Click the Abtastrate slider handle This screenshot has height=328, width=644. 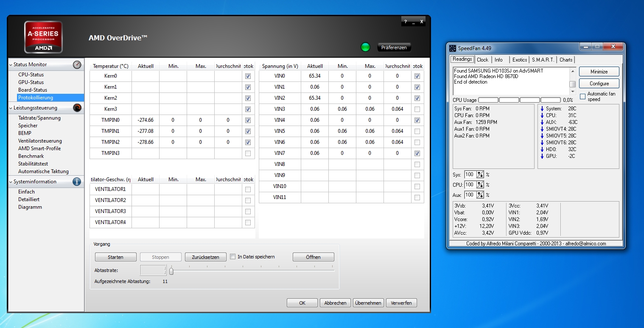(171, 270)
